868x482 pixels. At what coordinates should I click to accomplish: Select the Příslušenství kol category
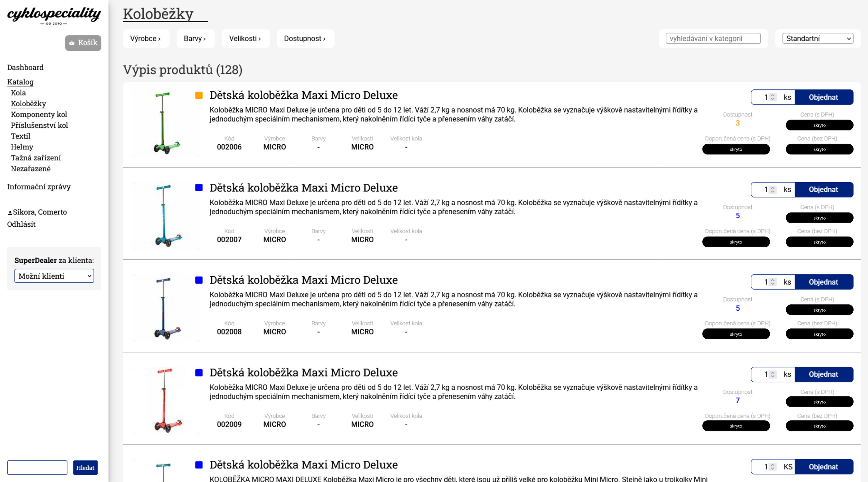pos(39,125)
